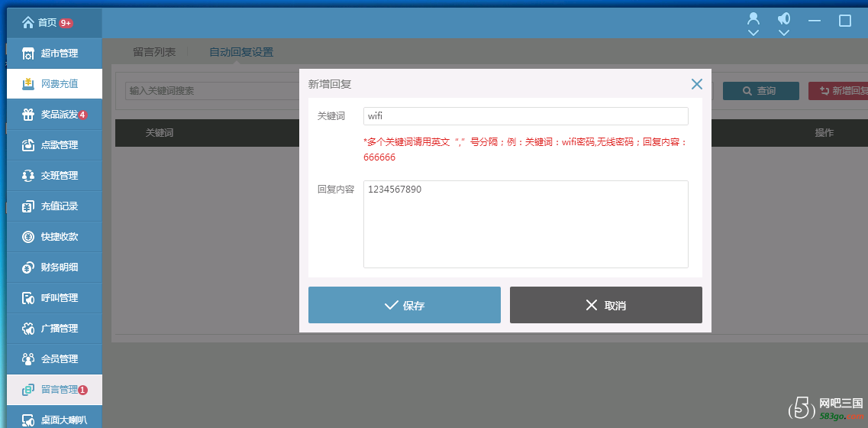Open 桌面大喇叭 in the sidebar
868x428 pixels.
coord(54,417)
